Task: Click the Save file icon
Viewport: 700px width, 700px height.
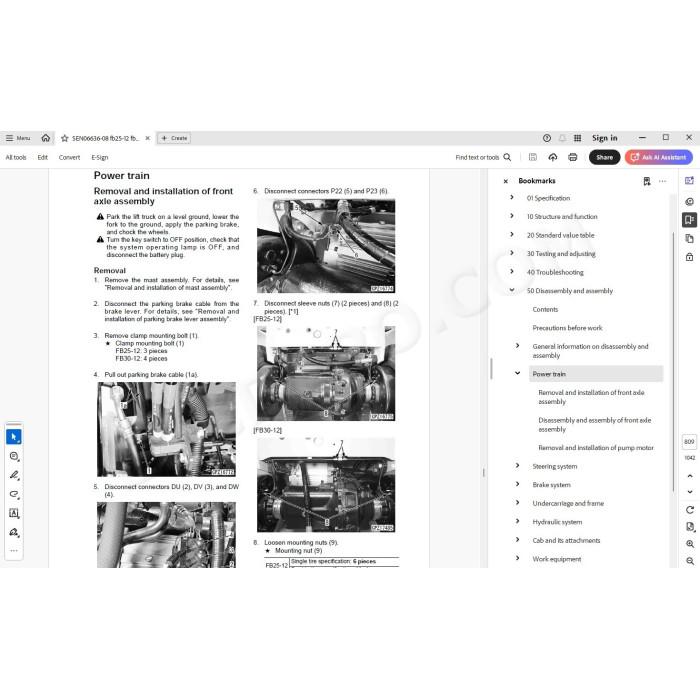Action: pyautogui.click(x=533, y=157)
